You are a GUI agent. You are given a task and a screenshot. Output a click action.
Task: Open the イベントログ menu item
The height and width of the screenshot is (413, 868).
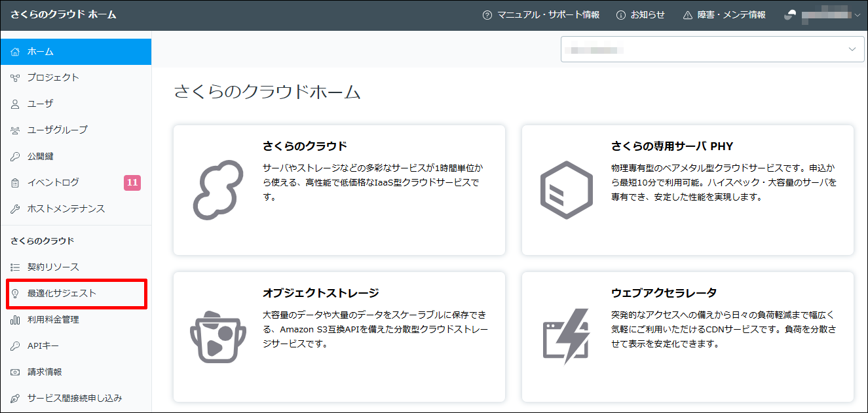76,182
